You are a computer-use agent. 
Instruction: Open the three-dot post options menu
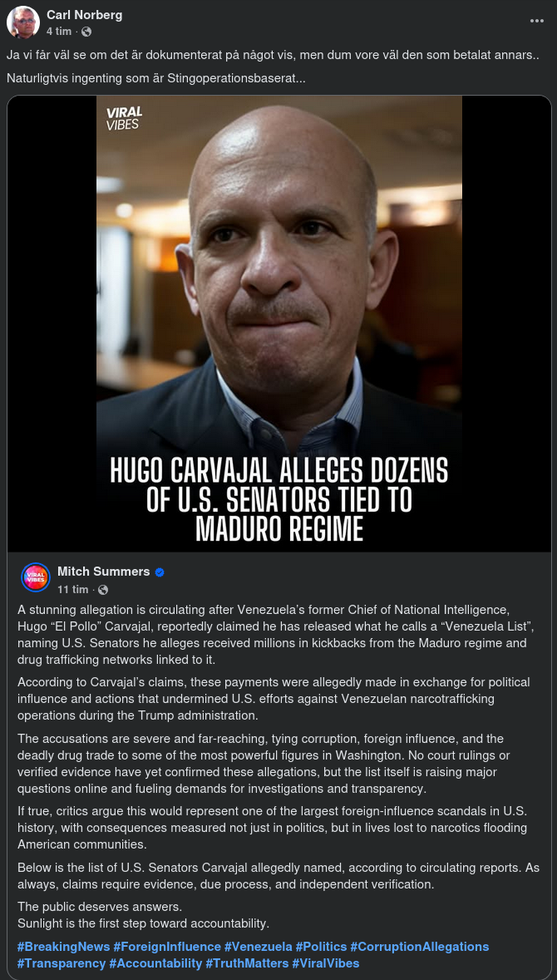(537, 21)
